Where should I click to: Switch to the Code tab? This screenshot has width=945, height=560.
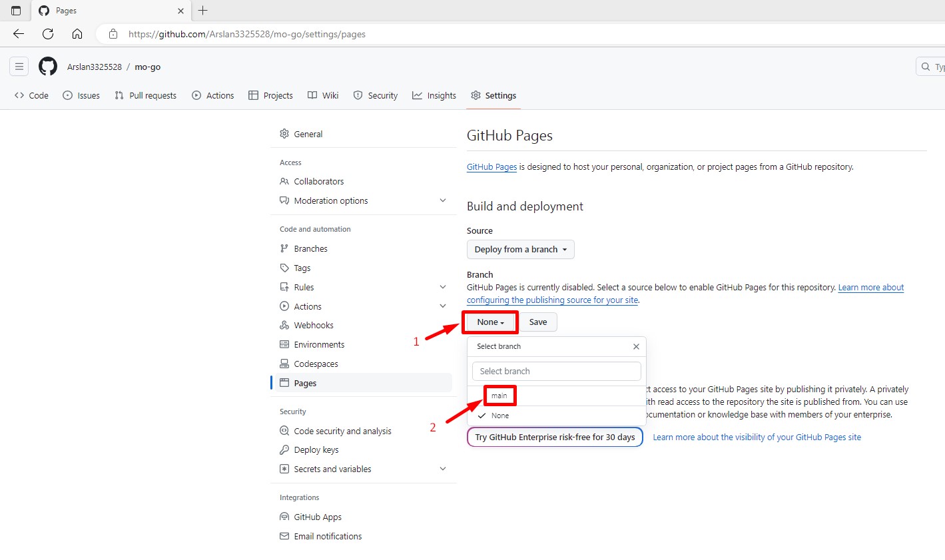[x=31, y=95]
